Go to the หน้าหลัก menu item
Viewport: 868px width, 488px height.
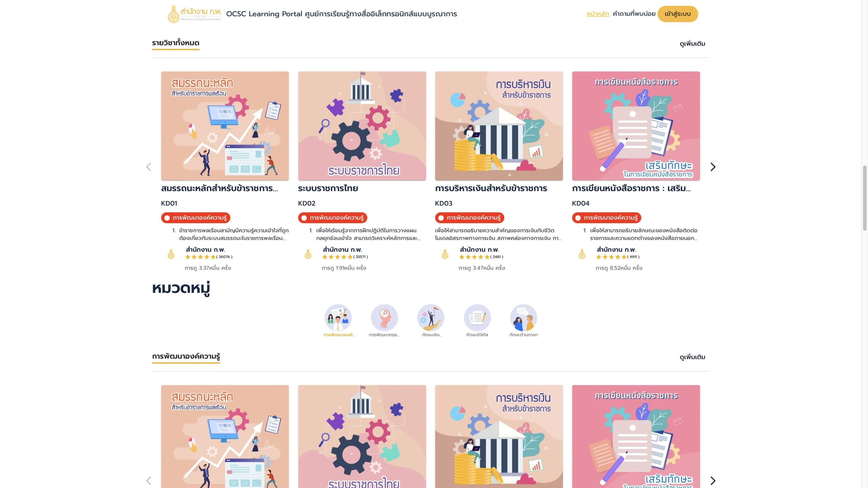click(x=598, y=14)
